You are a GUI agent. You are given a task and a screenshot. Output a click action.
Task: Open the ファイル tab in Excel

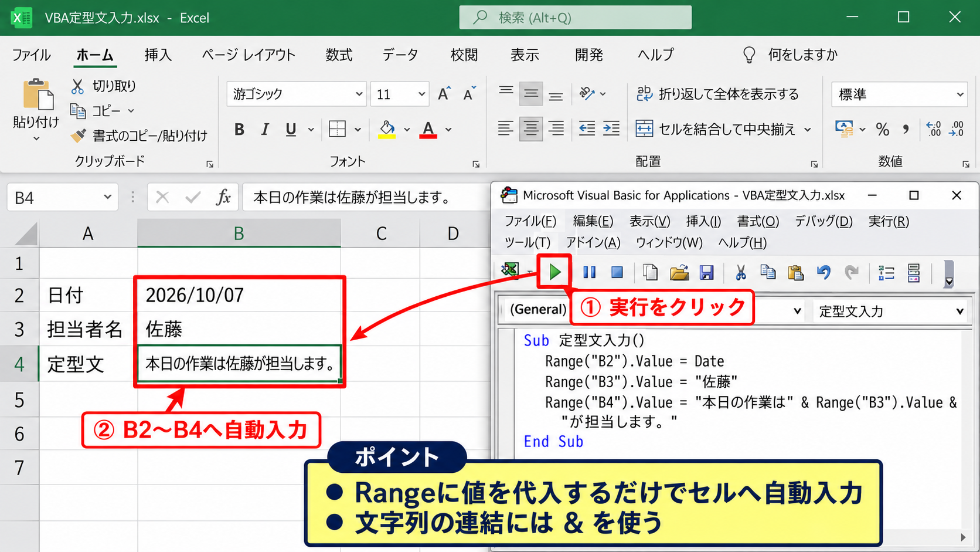[x=32, y=55]
